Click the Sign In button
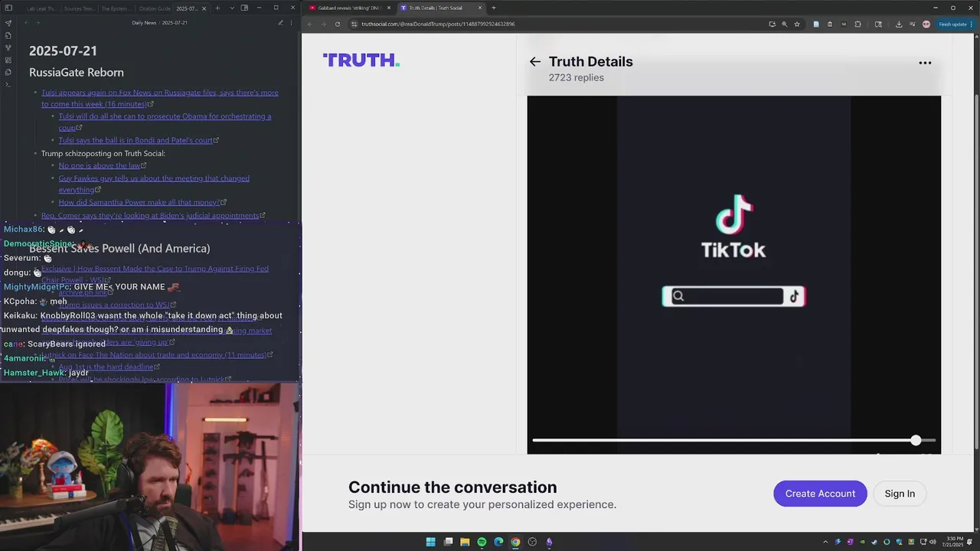Viewport: 980px width, 551px height. [900, 494]
